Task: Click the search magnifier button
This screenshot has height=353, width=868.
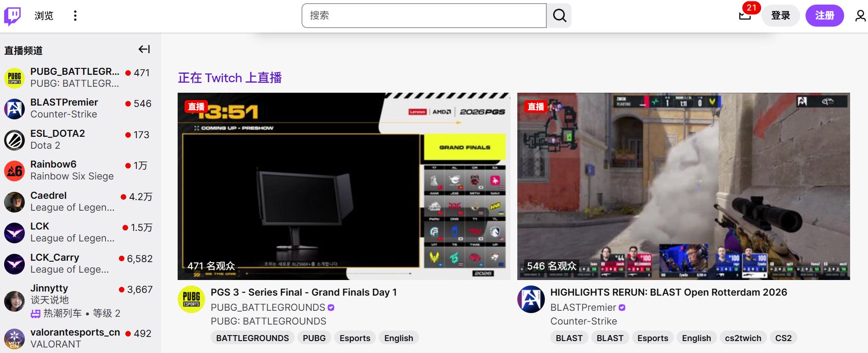Action: [x=559, y=16]
